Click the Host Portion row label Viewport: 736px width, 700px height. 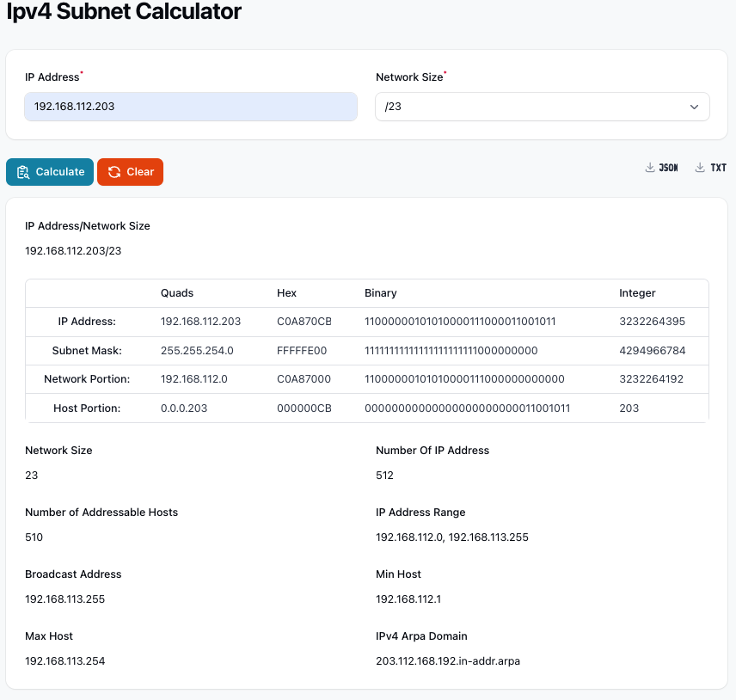[87, 408]
